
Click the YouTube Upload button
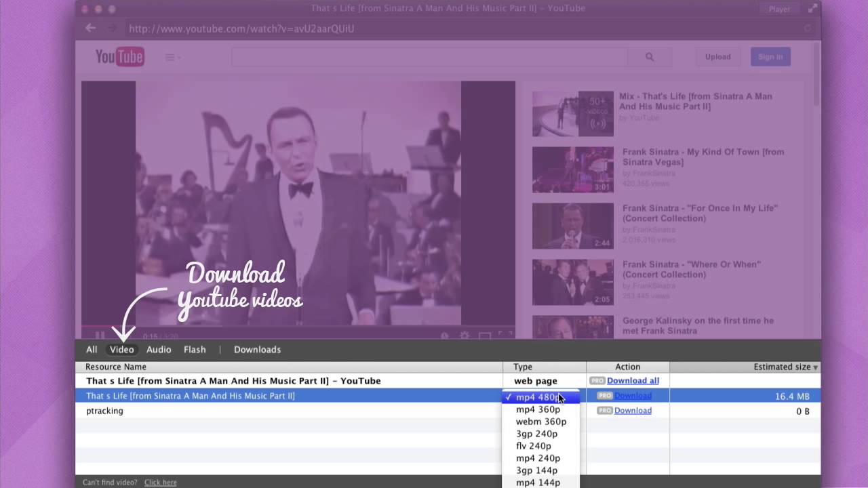(x=717, y=57)
